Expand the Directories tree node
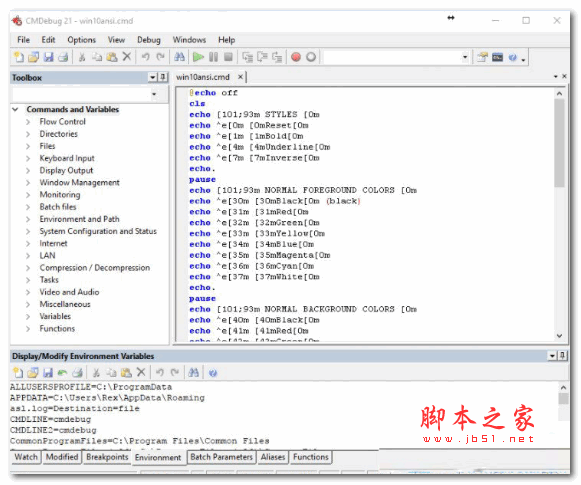 28,134
